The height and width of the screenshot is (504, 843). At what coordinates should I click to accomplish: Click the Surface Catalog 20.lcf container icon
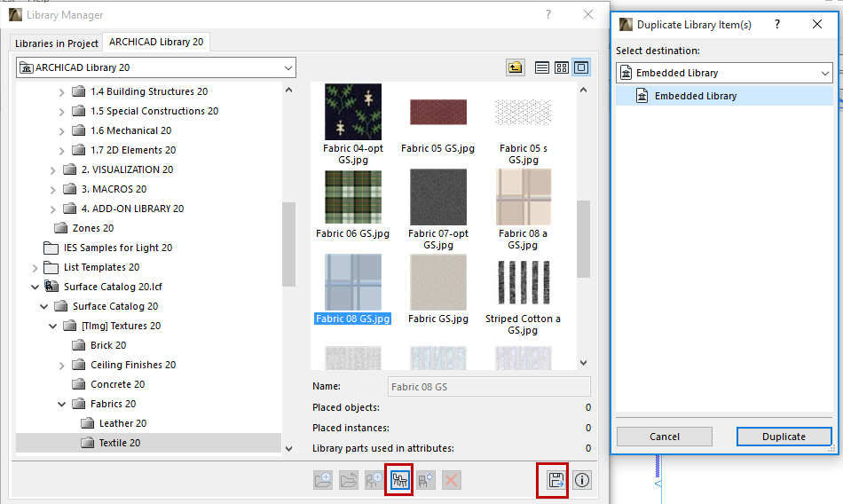coord(51,286)
